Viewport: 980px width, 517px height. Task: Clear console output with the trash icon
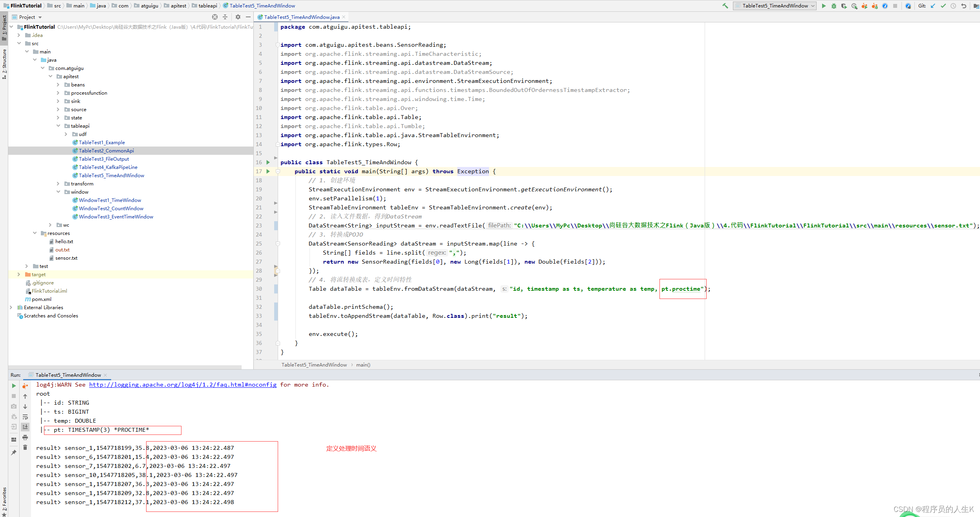point(25,447)
